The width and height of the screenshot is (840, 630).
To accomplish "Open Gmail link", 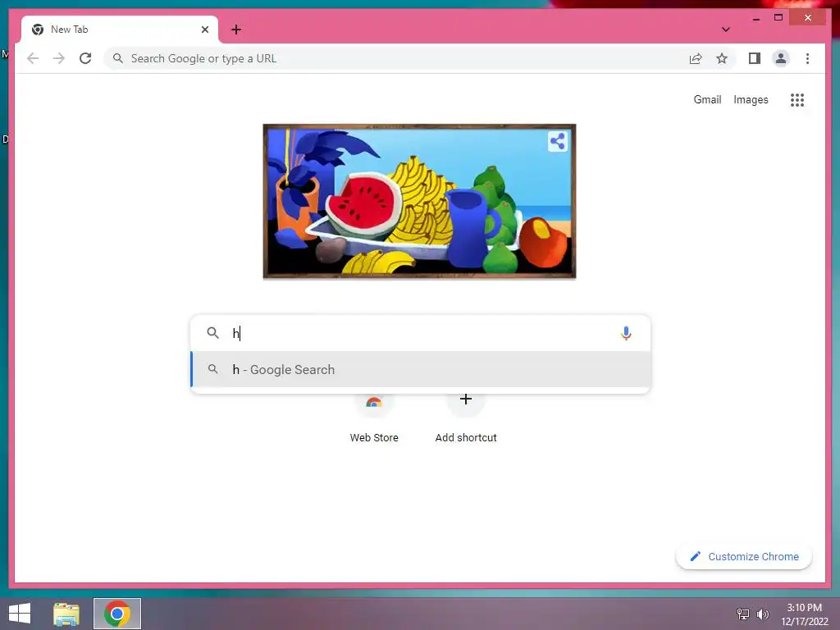I will point(707,99).
